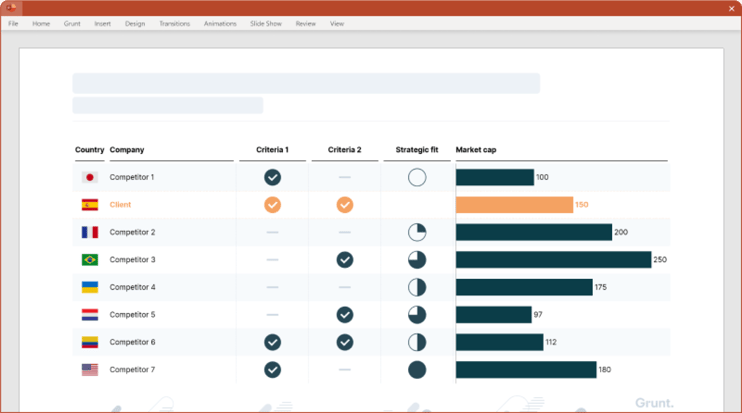The width and height of the screenshot is (742, 413).
Task: Click the USA flag beside Competitor 7
Action: (x=90, y=370)
